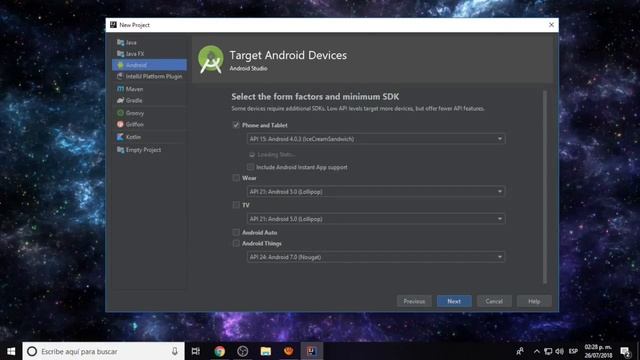640x360 pixels.
Task: Click the Griffon project icon
Action: click(120, 124)
